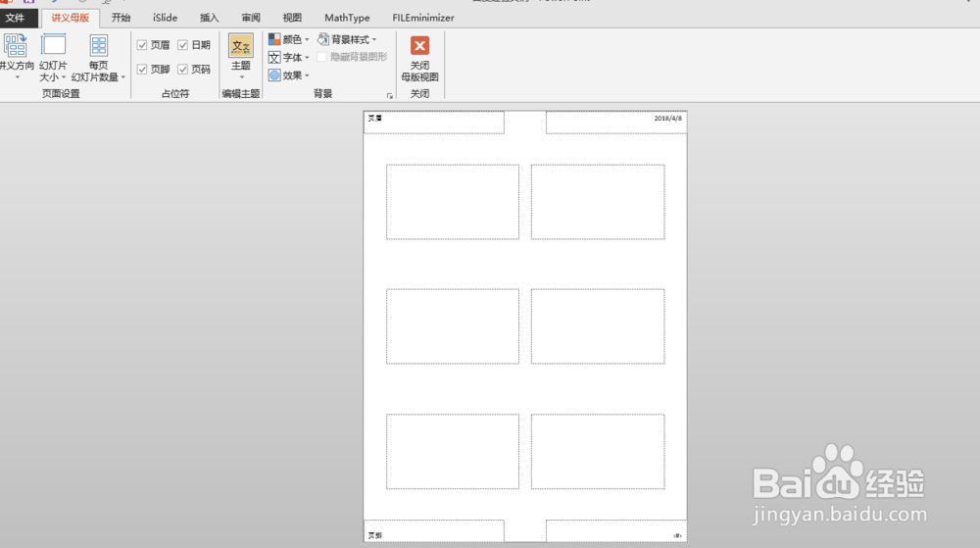Select the 讲义母版 ribbon tab
This screenshot has width=980, height=548.
(70, 18)
